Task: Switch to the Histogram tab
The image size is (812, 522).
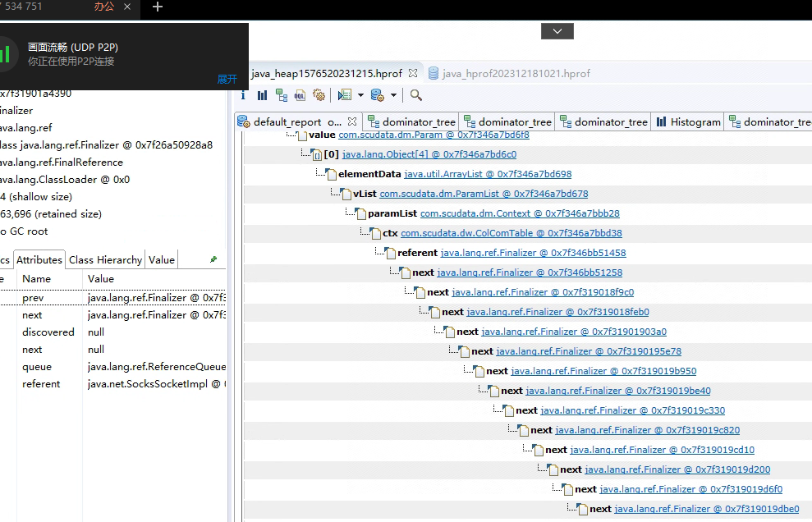Action: 688,122
